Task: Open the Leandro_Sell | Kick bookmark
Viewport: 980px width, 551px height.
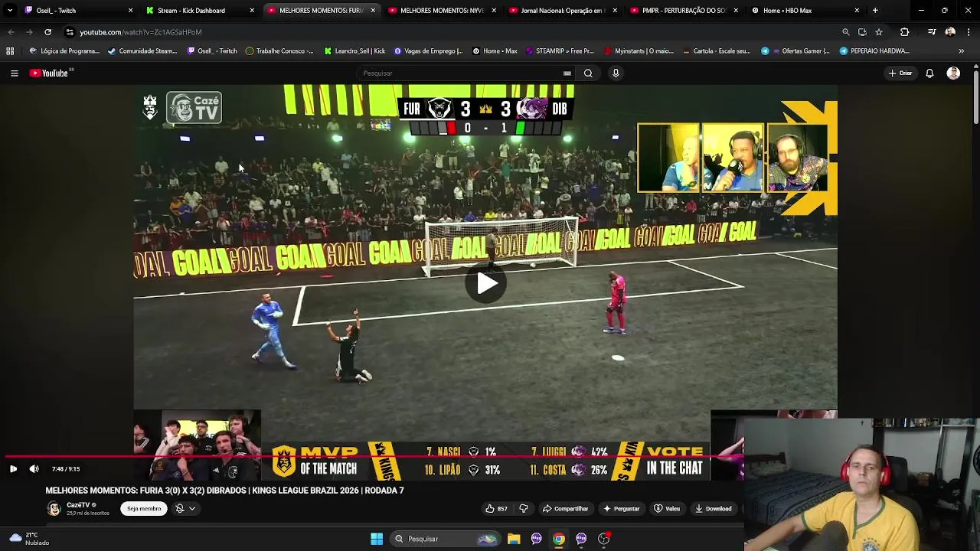Action: (x=354, y=51)
